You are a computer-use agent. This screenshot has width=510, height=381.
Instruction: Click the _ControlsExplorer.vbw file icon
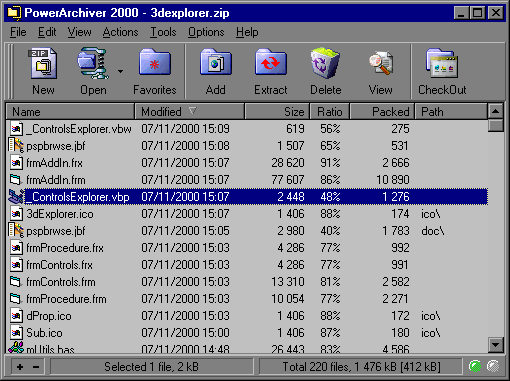click(x=16, y=129)
